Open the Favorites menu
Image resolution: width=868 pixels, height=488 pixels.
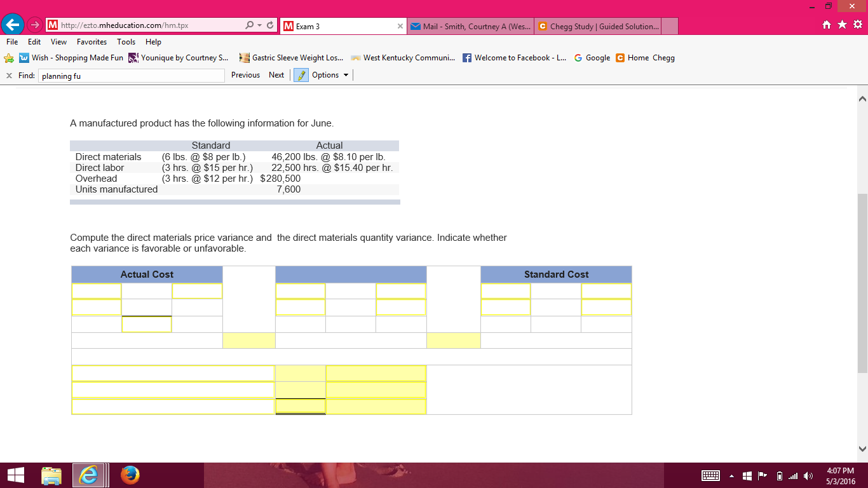point(92,42)
